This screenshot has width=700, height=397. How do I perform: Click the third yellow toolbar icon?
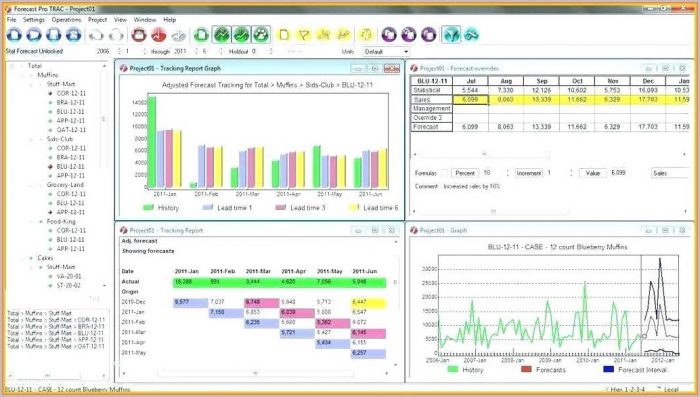(324, 34)
